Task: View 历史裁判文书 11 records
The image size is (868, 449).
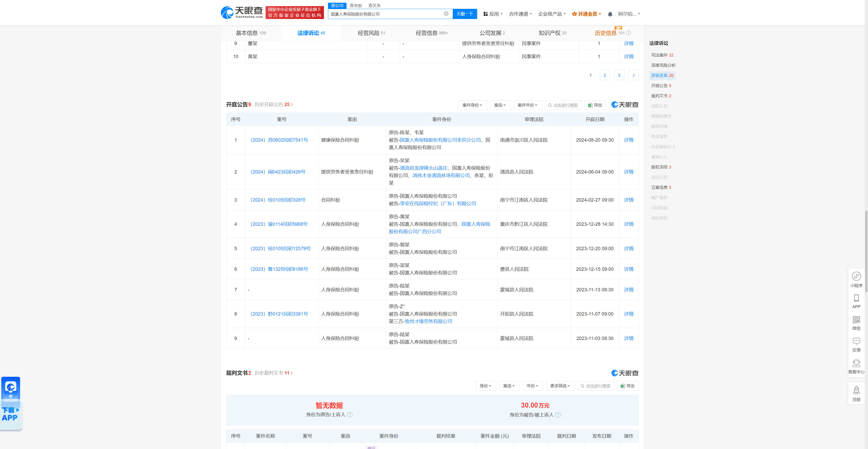Action: coord(273,373)
